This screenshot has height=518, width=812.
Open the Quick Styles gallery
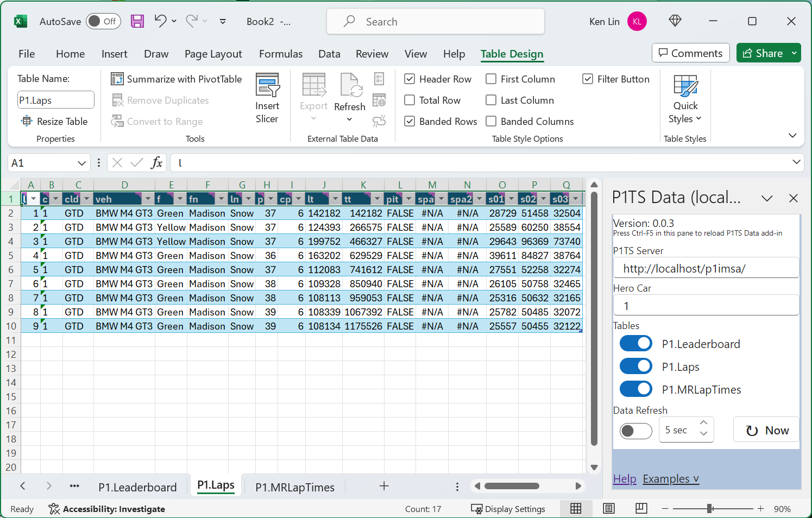[685, 99]
